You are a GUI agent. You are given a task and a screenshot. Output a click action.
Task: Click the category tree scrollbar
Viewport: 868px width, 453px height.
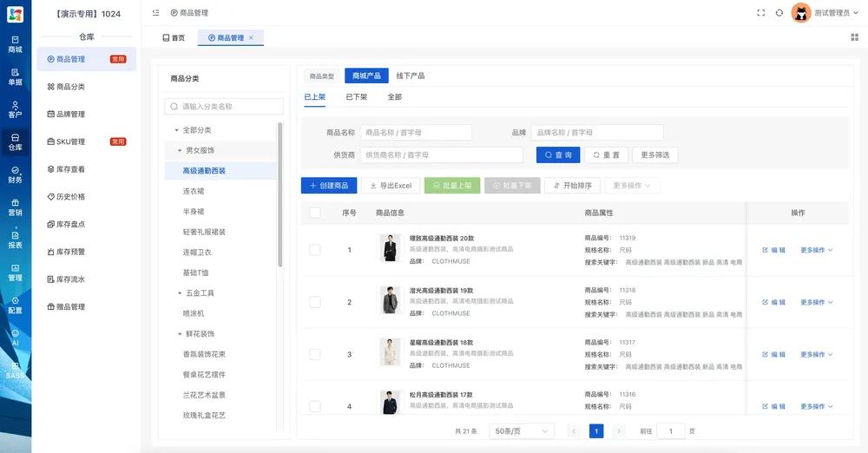click(x=280, y=195)
